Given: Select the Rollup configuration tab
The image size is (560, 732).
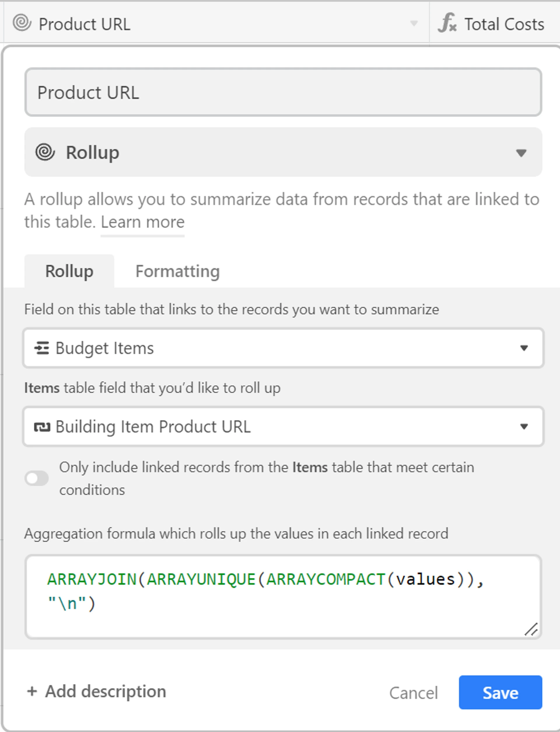Looking at the screenshot, I should (x=69, y=271).
